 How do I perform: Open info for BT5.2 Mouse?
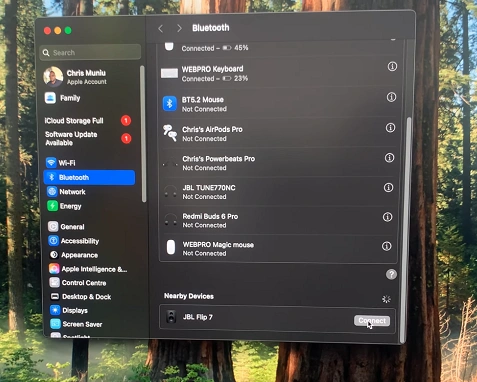point(391,97)
